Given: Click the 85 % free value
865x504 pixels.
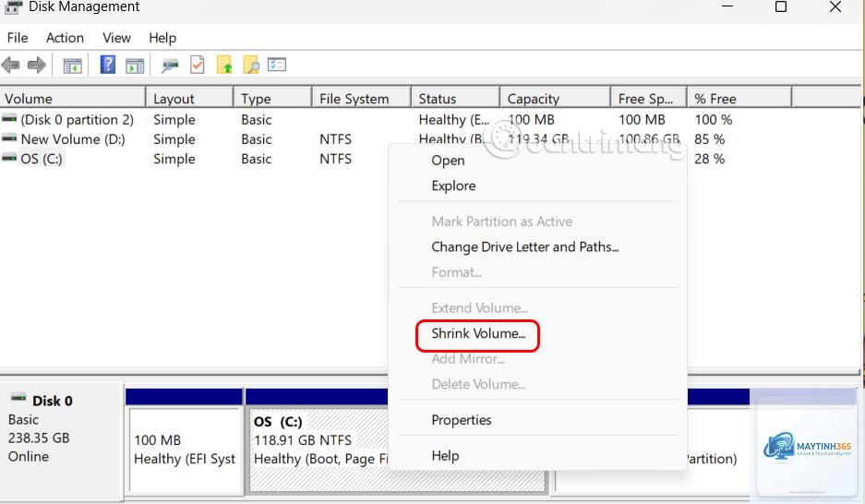Looking at the screenshot, I should click(709, 139).
